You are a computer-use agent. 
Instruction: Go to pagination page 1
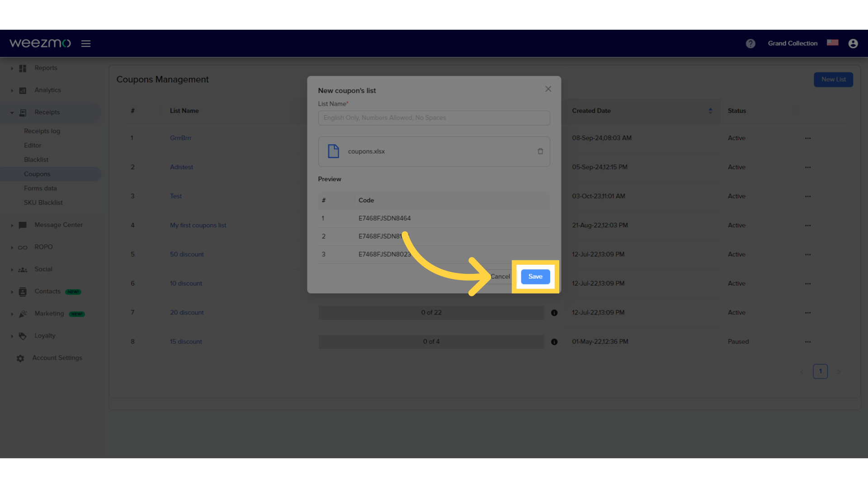click(x=820, y=371)
